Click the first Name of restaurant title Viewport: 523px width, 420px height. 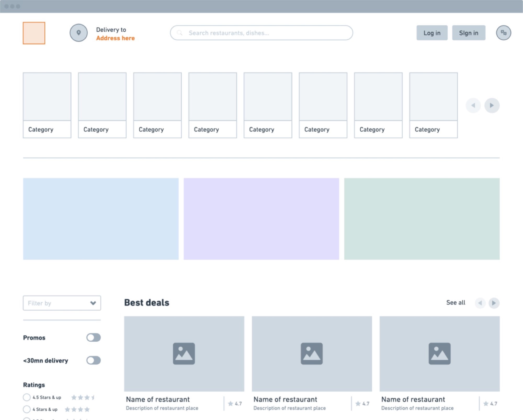158,399
